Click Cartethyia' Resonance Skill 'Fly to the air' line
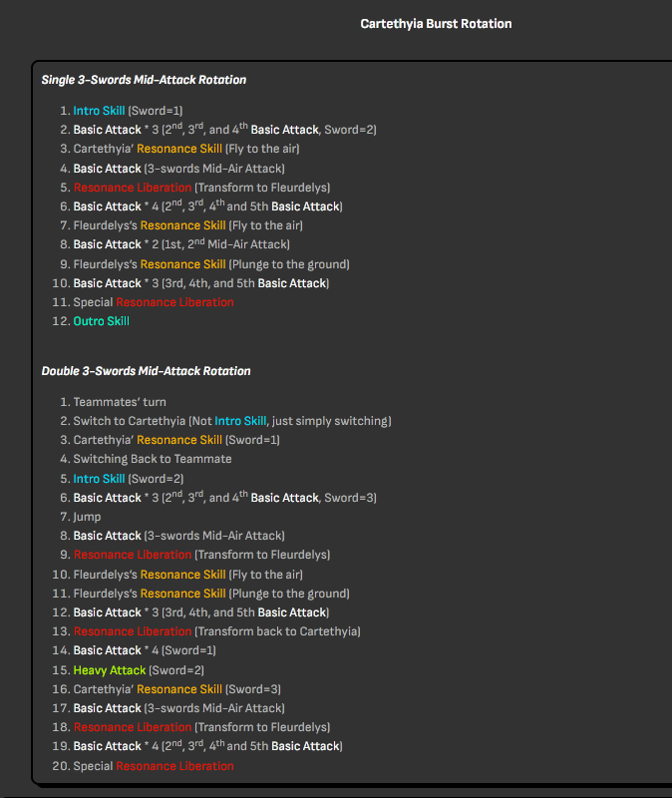This screenshot has height=798, width=672. pos(186,149)
